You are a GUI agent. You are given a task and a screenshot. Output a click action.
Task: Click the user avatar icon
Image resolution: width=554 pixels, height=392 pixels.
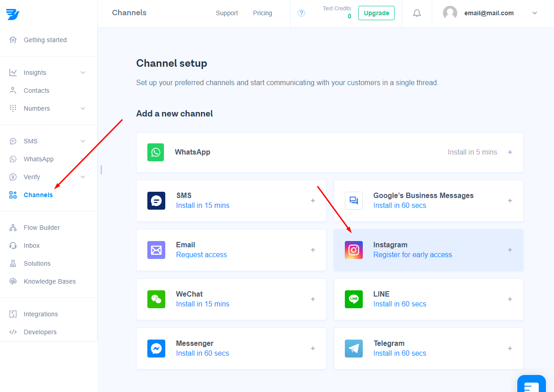(x=450, y=13)
